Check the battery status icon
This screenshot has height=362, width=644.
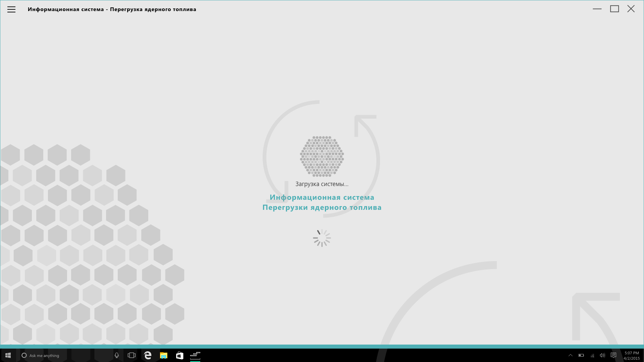coord(581,355)
